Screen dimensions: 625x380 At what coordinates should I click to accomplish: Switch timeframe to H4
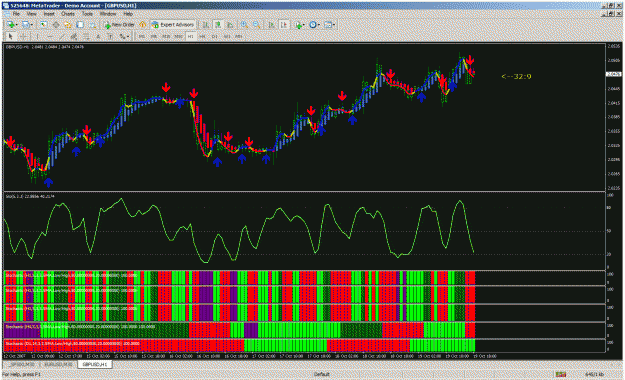202,36
